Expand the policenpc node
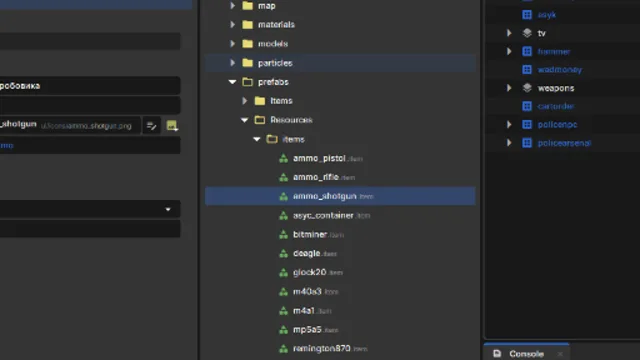This screenshot has width=640, height=360. point(509,124)
